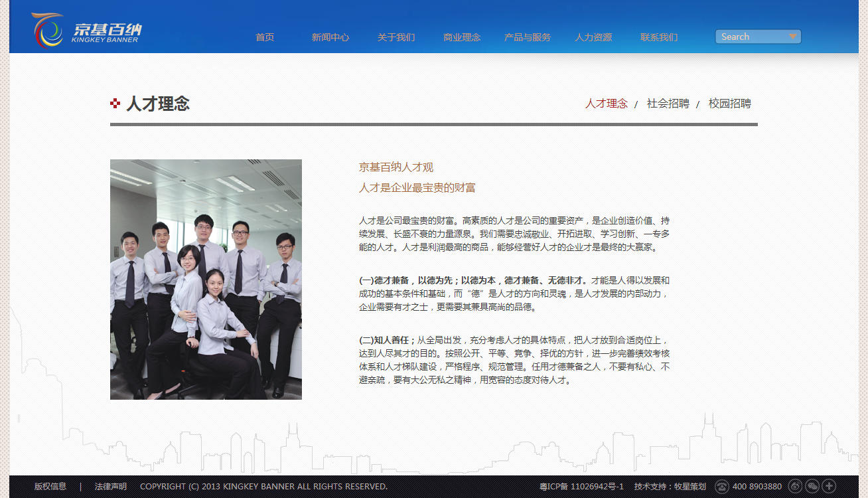Image resolution: width=868 pixels, height=498 pixels.
Task: Select the 关于我们 navigation item
Action: tap(396, 37)
